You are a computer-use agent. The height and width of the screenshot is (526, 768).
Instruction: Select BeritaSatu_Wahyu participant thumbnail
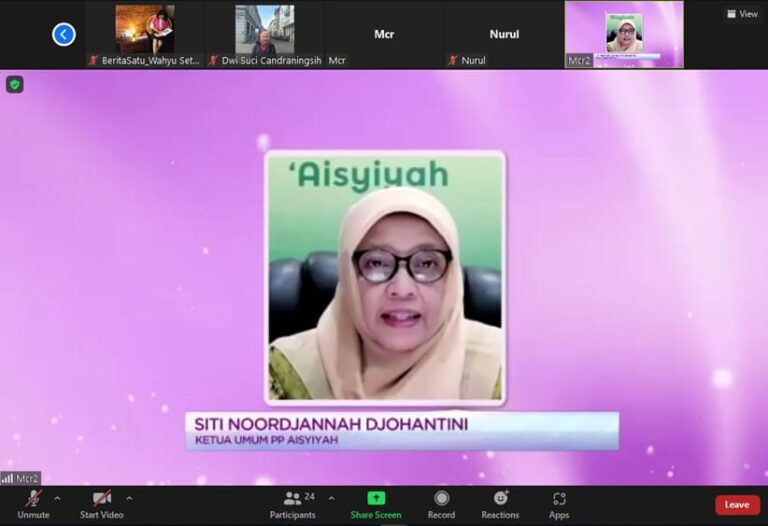pos(144,34)
